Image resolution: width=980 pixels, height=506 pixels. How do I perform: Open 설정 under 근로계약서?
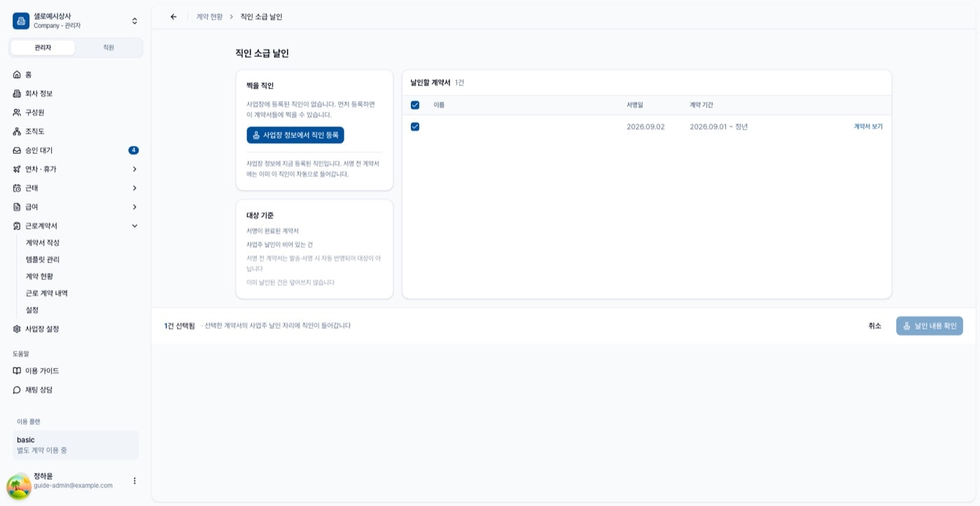pyautogui.click(x=32, y=309)
